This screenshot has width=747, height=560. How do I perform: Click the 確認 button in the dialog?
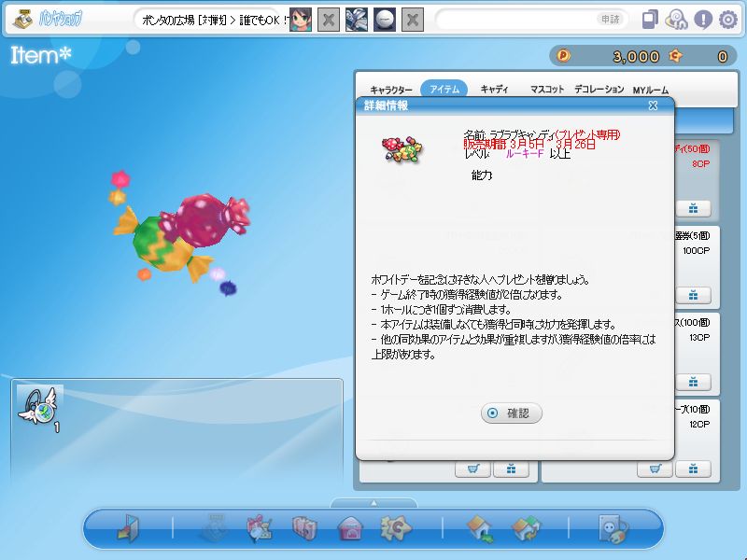(512, 413)
